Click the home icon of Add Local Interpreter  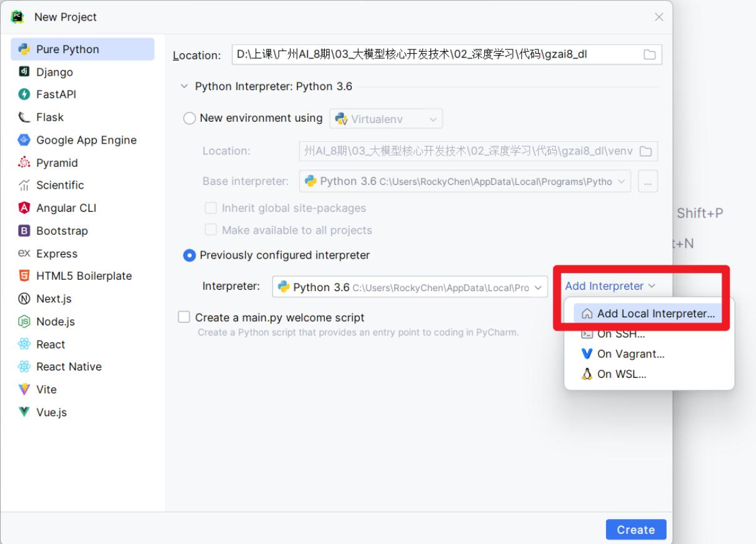coord(587,314)
